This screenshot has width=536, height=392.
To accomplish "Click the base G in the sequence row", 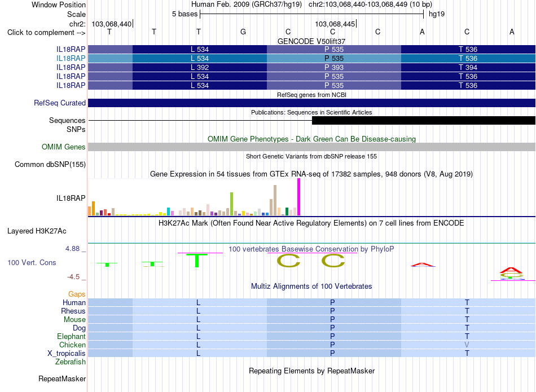I will pos(243,32).
